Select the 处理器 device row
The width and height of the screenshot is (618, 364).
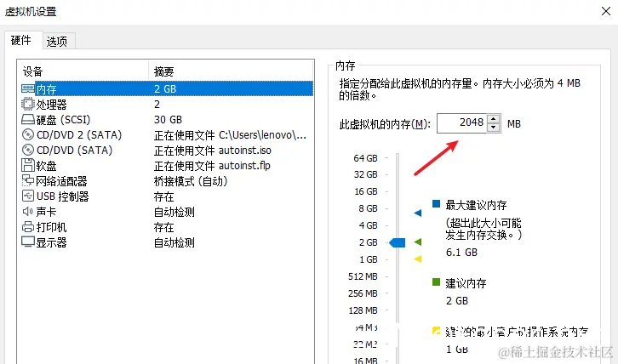click(x=167, y=104)
